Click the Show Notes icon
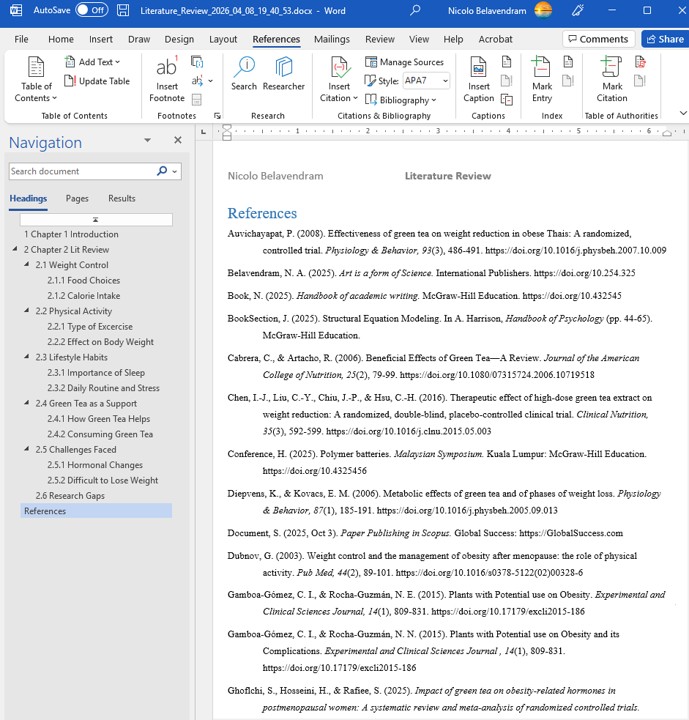 tap(197, 99)
